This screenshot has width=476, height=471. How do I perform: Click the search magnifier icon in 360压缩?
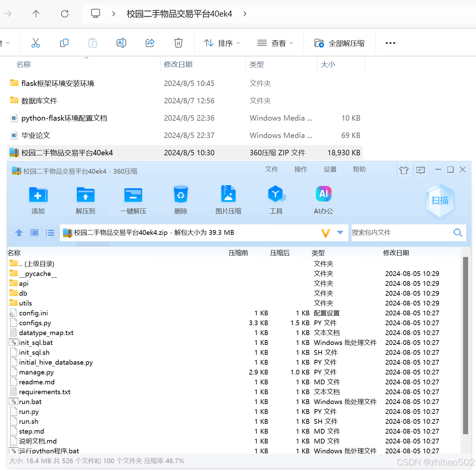coord(458,233)
